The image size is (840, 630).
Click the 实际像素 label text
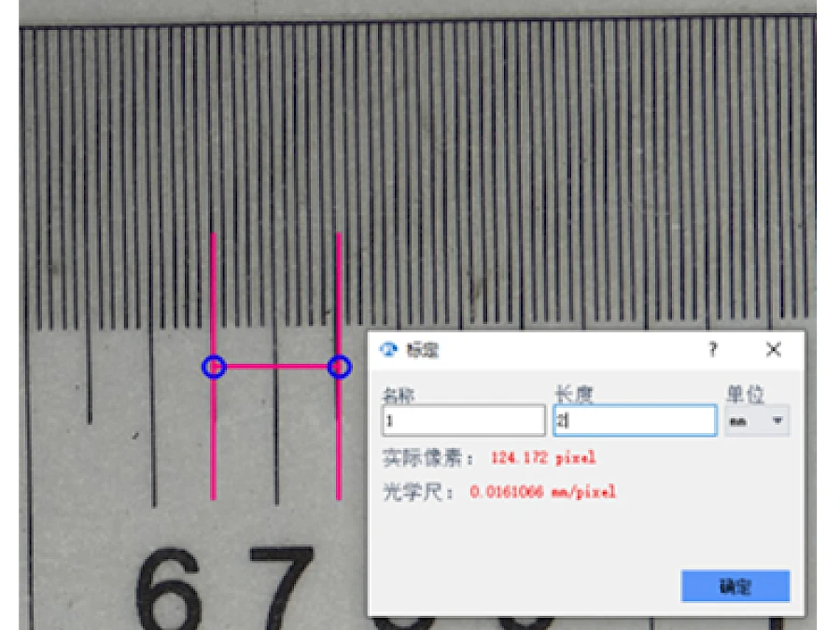[x=427, y=458]
